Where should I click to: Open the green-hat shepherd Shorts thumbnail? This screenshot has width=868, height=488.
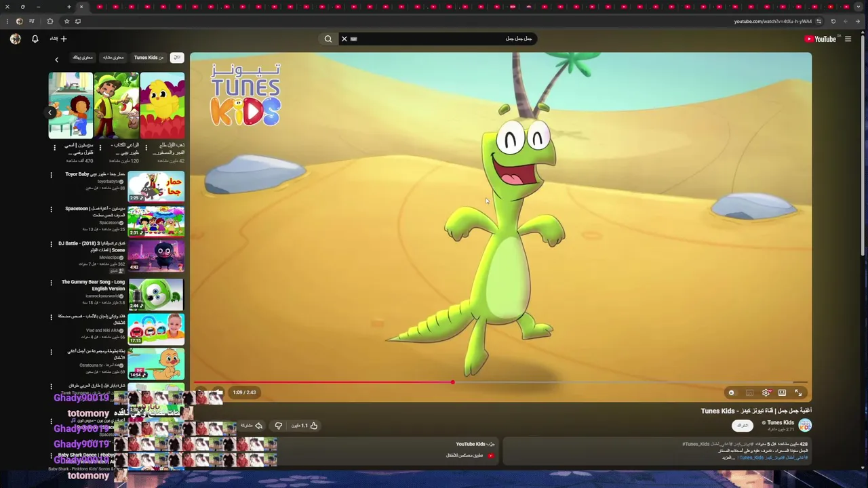[x=117, y=105]
